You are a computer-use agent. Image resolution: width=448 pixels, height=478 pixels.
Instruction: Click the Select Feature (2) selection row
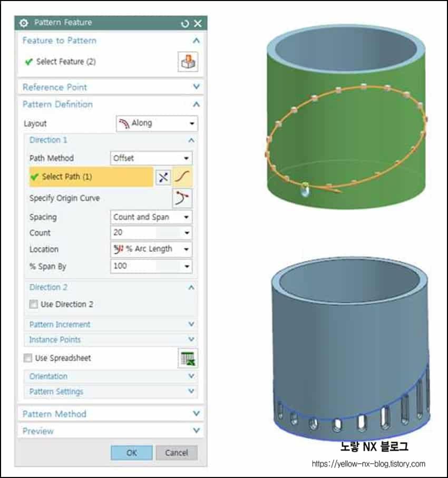coord(61,62)
